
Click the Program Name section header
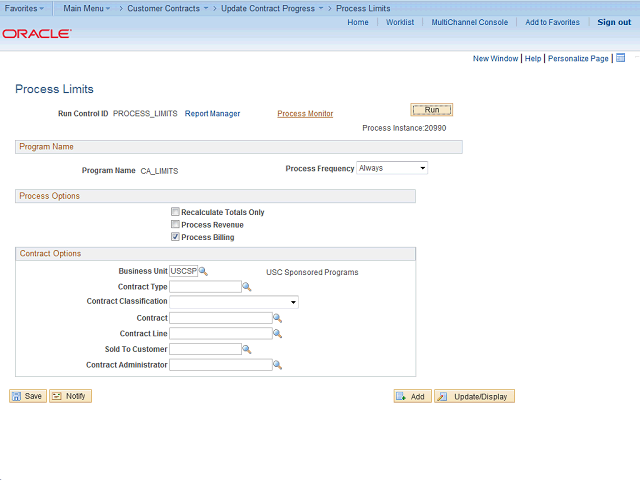239,147
